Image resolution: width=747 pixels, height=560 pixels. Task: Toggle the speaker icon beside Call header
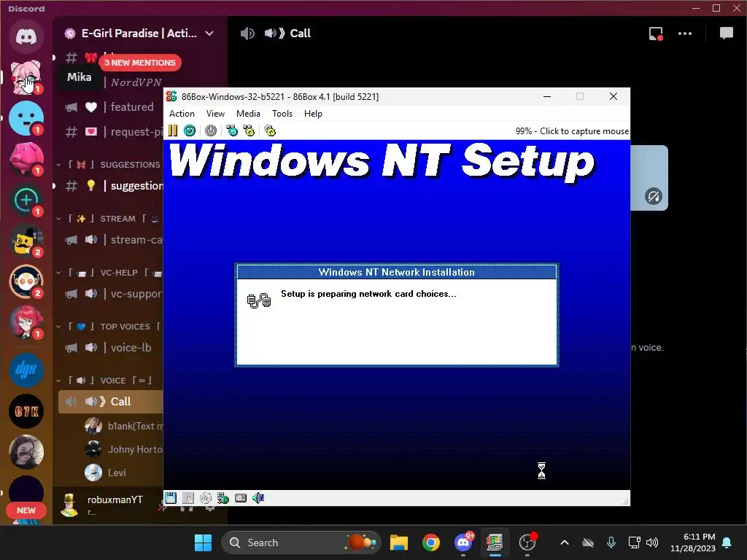(x=247, y=34)
